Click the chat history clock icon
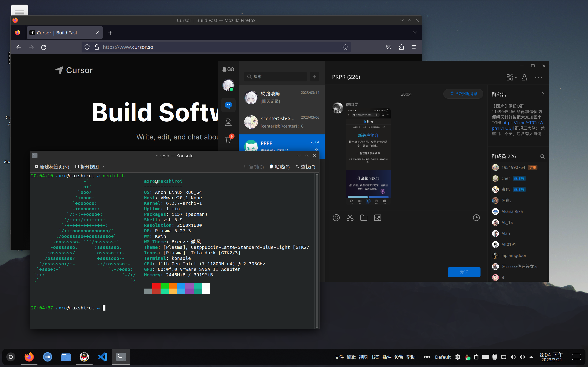The width and height of the screenshot is (588, 367). pos(476,218)
